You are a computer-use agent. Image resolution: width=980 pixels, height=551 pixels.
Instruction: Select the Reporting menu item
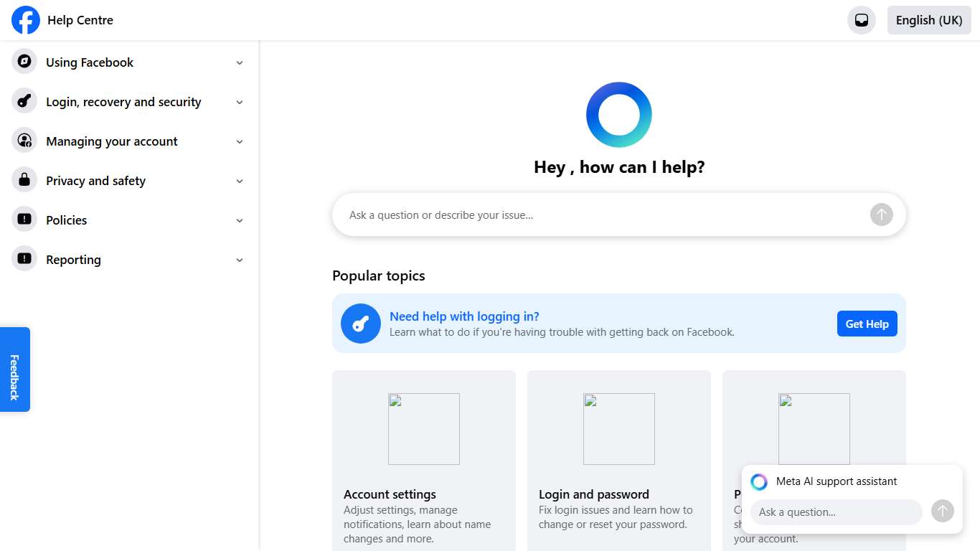click(73, 259)
